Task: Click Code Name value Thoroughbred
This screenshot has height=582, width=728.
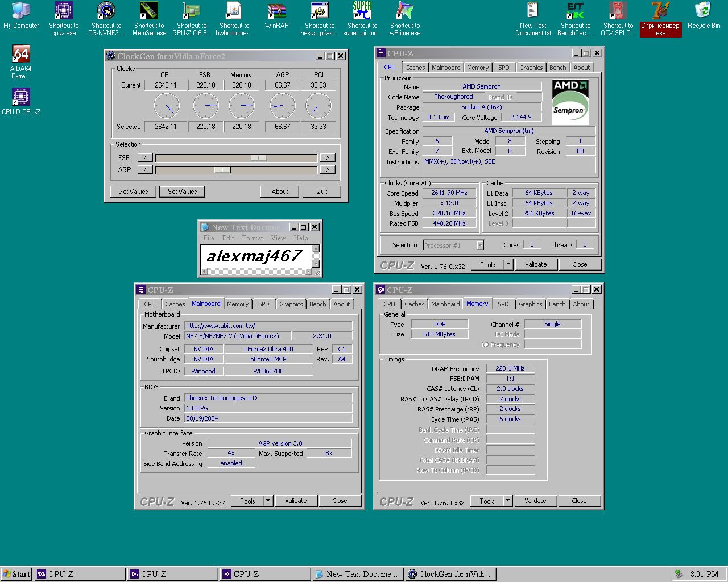Action: [x=453, y=97]
